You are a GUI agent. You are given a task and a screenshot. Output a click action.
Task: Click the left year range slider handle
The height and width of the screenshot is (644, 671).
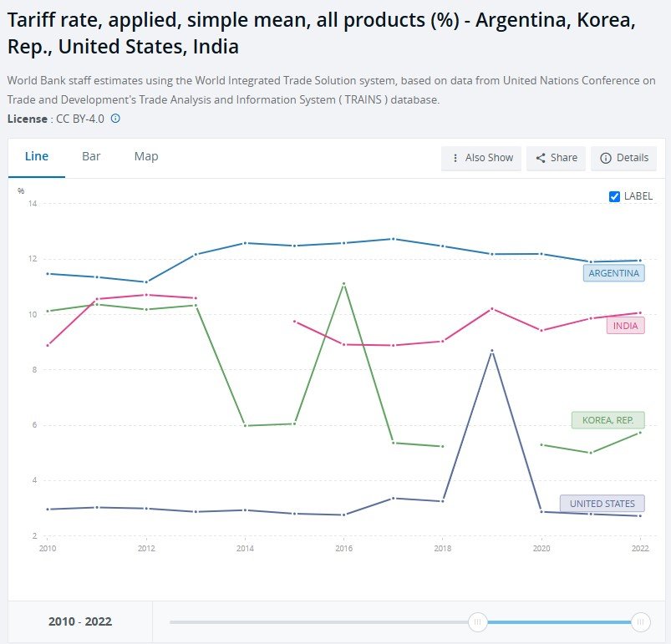tap(478, 621)
